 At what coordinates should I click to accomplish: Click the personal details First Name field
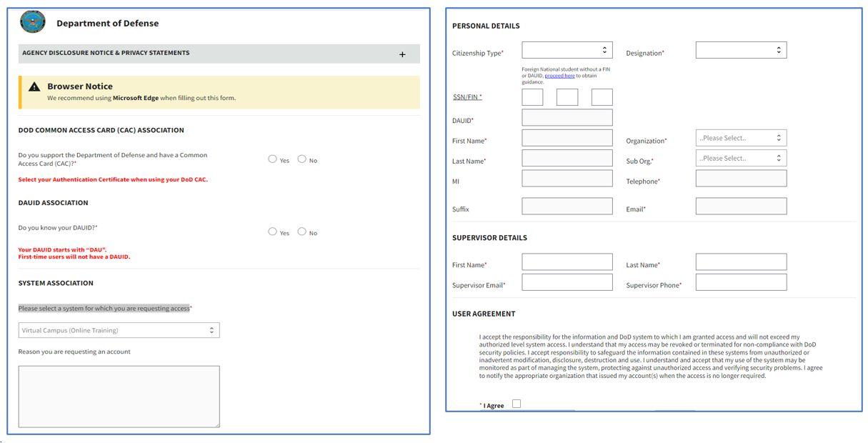(567, 138)
